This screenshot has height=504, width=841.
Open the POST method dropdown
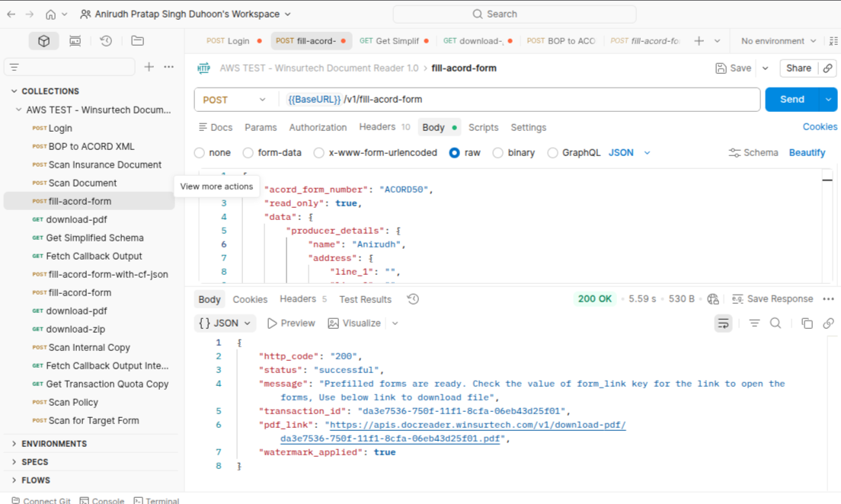[235, 100]
